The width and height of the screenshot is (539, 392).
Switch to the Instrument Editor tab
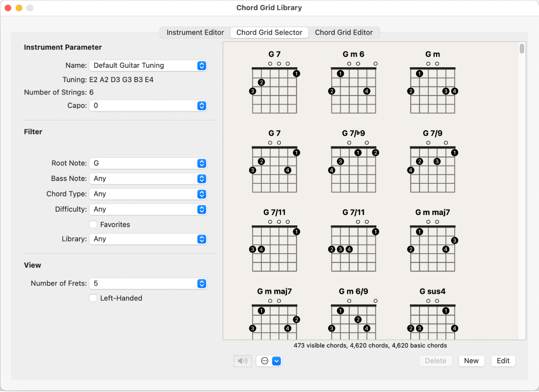click(x=195, y=32)
